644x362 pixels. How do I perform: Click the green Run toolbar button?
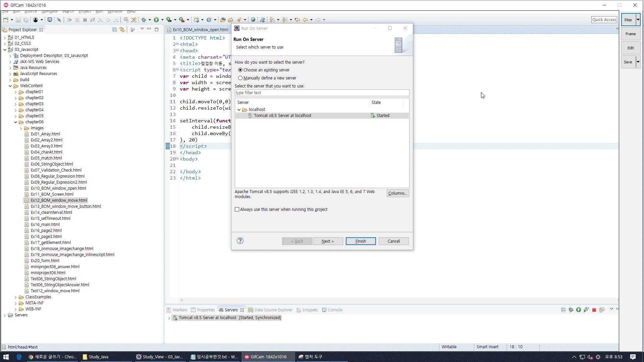coord(156,20)
